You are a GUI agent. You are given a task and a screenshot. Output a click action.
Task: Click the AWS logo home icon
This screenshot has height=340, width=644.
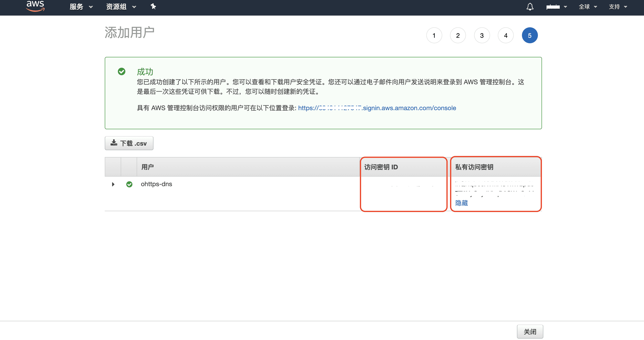coord(35,6)
